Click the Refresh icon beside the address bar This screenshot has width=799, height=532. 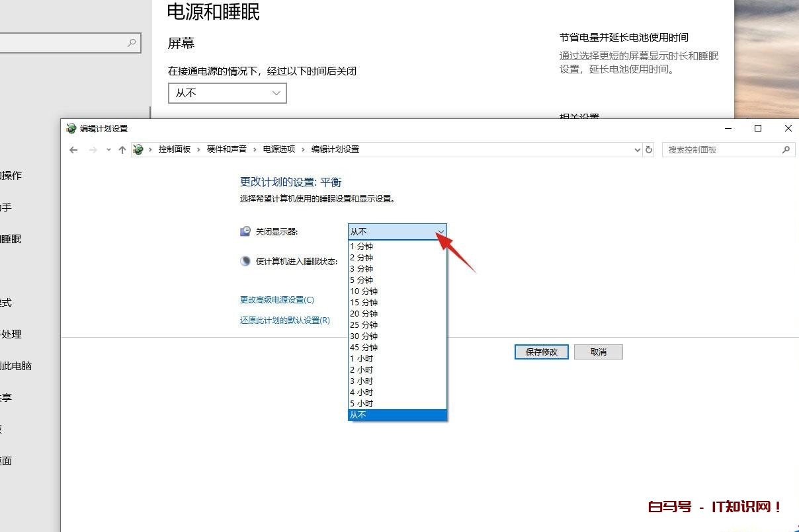click(649, 150)
